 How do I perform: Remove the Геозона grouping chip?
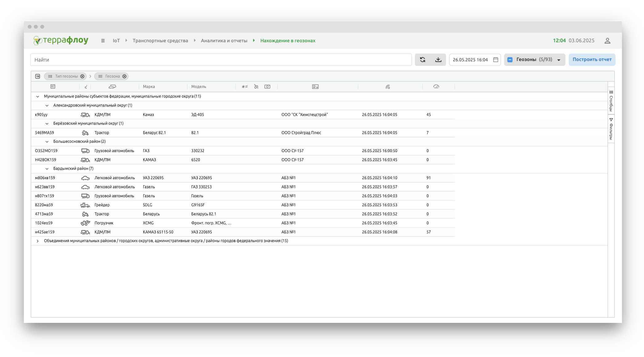(124, 76)
